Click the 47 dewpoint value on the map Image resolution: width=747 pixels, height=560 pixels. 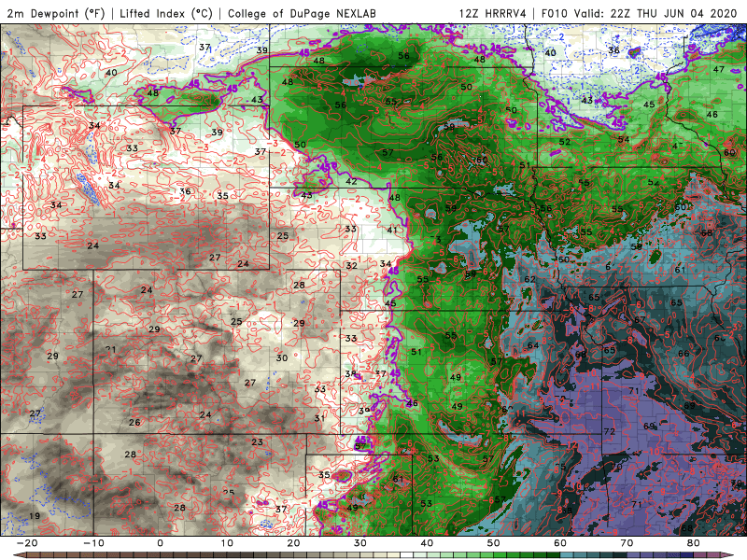(x=719, y=69)
